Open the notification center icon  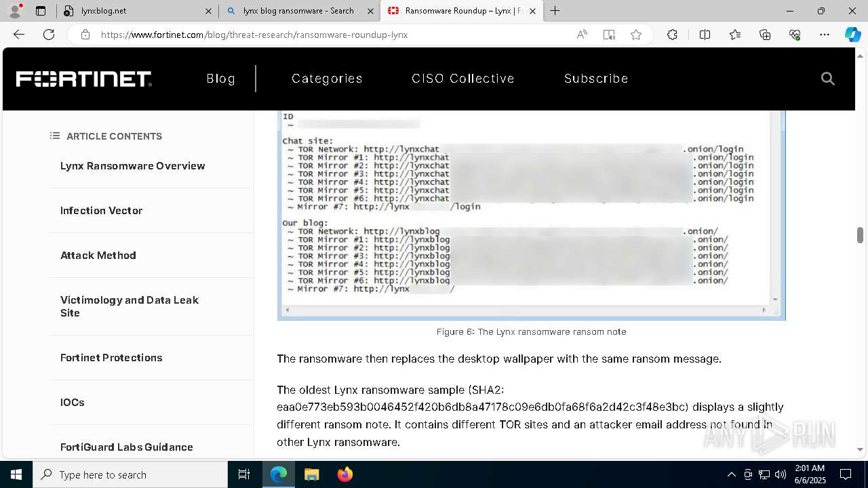point(846,474)
